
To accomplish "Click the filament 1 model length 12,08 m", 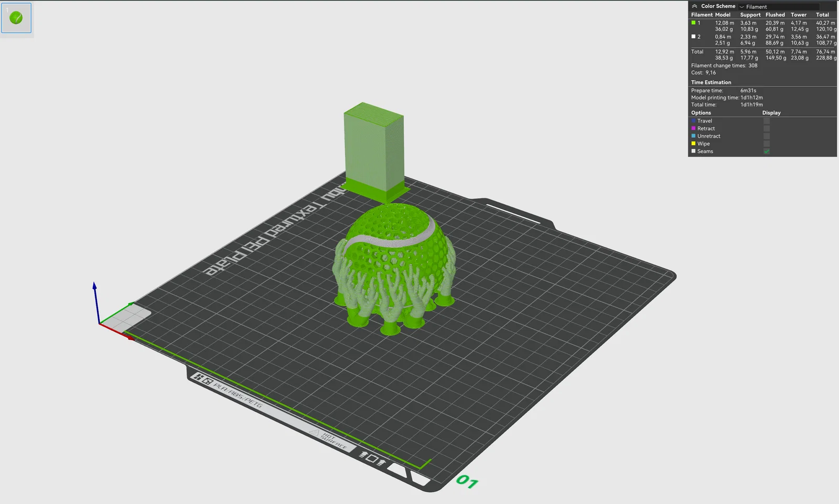I will pos(725,23).
